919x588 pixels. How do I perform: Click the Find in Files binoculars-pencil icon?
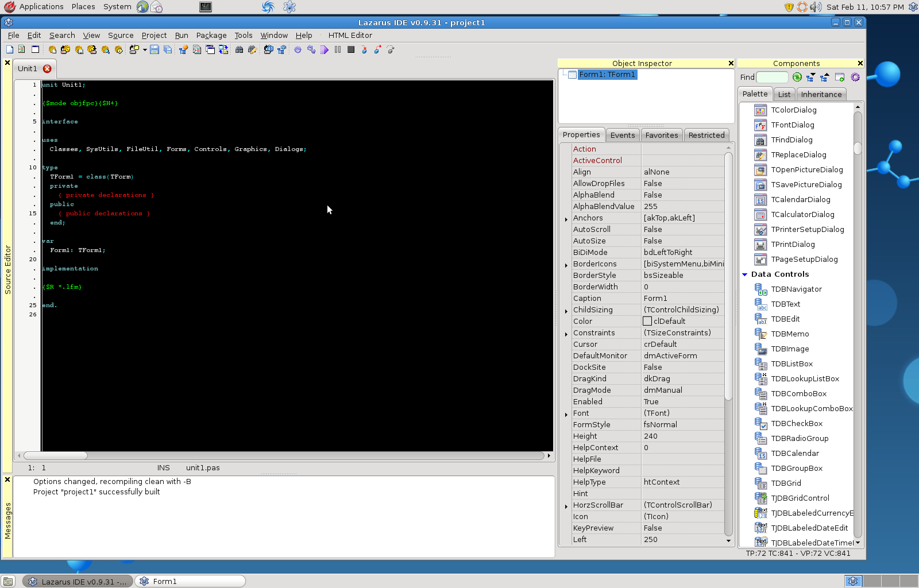coord(252,49)
